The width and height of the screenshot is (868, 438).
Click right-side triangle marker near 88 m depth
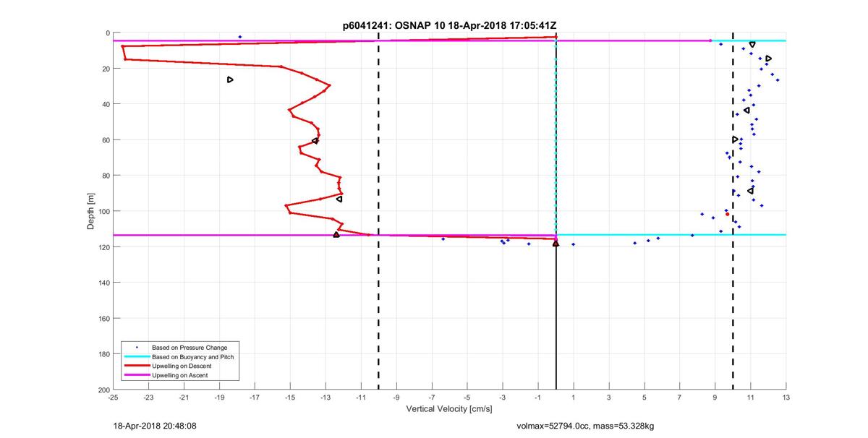click(751, 191)
